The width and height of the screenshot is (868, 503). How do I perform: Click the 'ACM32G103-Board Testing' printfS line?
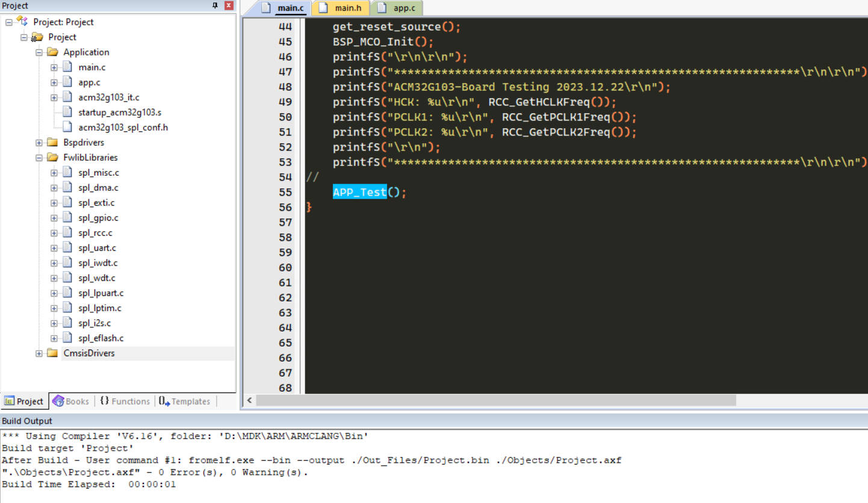pos(501,87)
